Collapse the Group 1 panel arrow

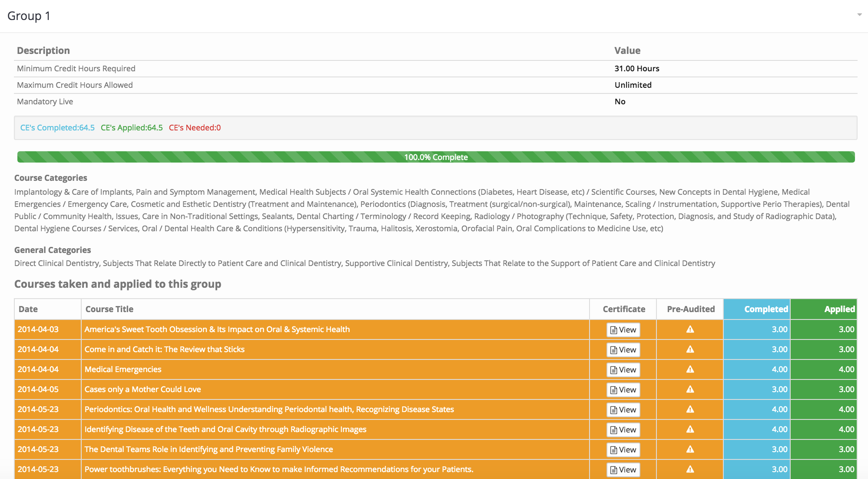tap(859, 15)
